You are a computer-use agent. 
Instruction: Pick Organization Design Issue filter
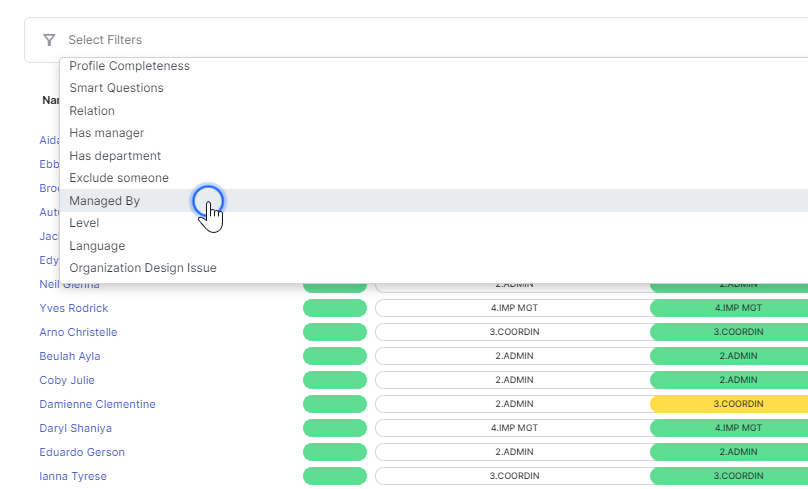coord(143,268)
